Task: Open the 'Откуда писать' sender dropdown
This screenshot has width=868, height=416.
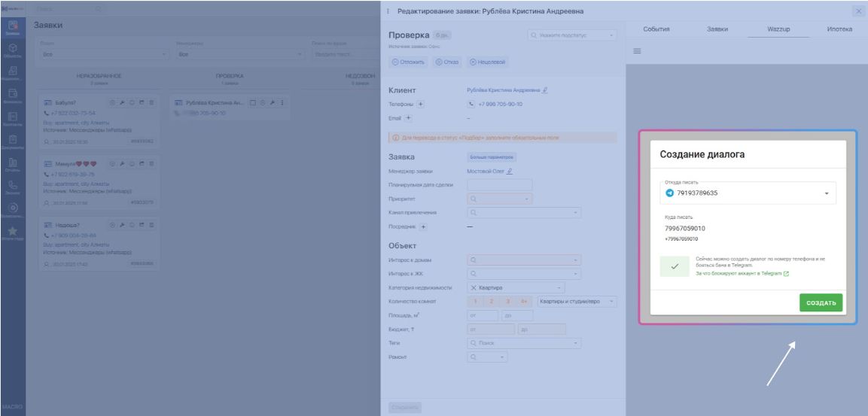Action: tap(748, 193)
